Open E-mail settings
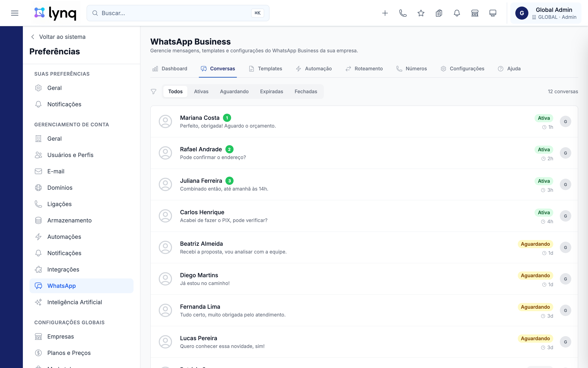Viewport: 588px width, 368px height. point(81,171)
